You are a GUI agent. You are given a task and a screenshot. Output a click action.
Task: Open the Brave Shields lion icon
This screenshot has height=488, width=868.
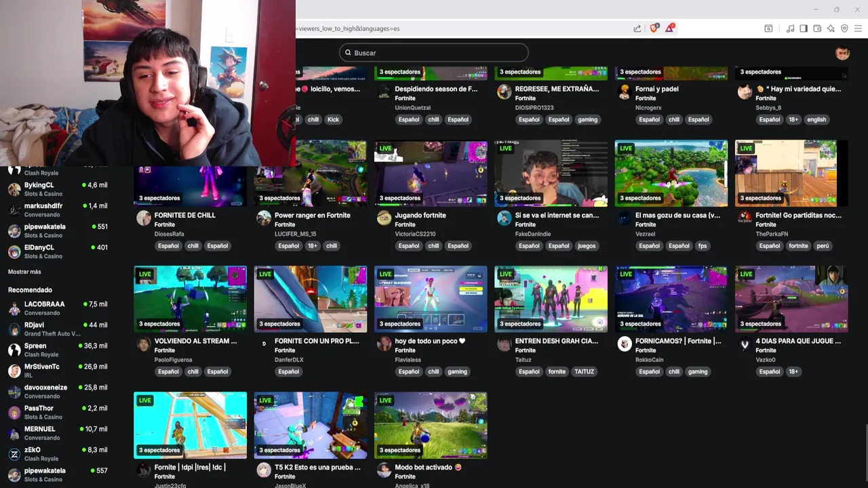654,28
